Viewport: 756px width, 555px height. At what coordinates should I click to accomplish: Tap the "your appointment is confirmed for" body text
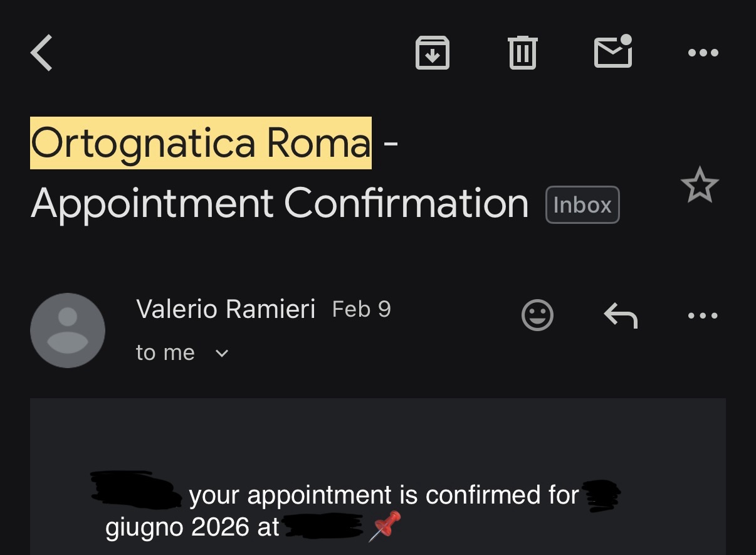(384, 495)
